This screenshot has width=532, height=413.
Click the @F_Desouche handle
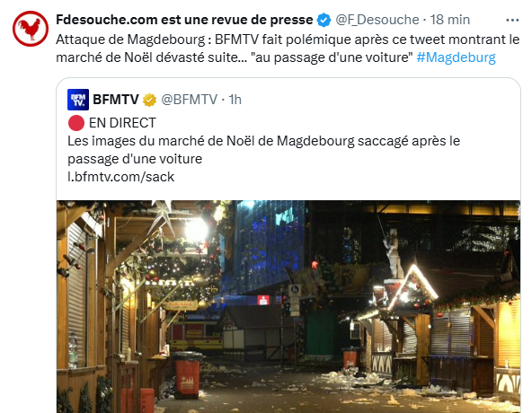click(377, 20)
